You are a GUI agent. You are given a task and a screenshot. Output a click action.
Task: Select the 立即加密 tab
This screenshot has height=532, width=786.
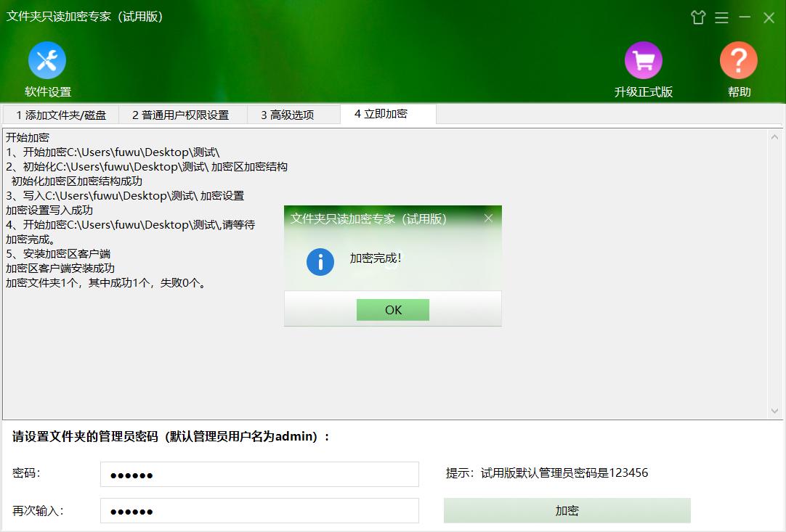(388, 114)
